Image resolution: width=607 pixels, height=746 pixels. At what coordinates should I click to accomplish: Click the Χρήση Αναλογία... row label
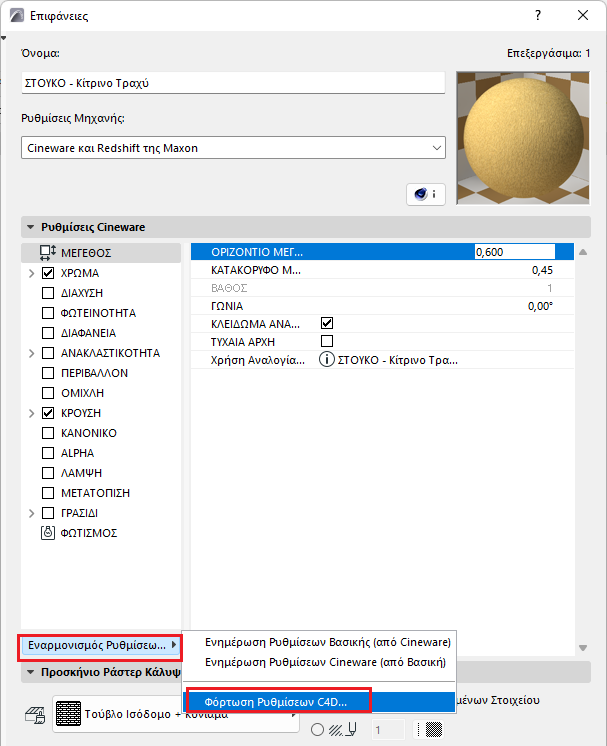tap(257, 360)
